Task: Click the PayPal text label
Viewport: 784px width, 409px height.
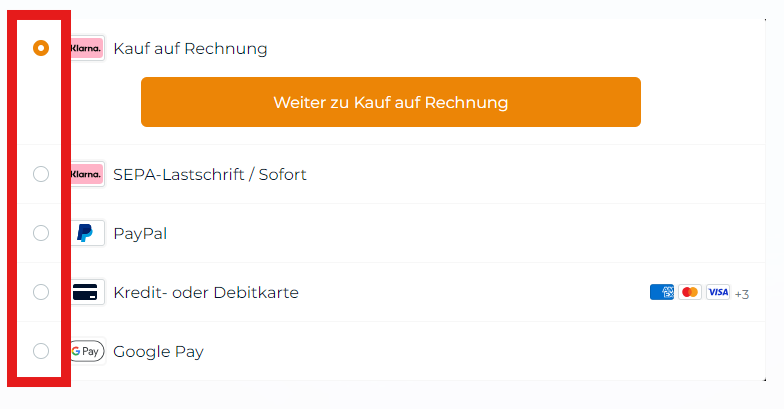Action: [140, 234]
